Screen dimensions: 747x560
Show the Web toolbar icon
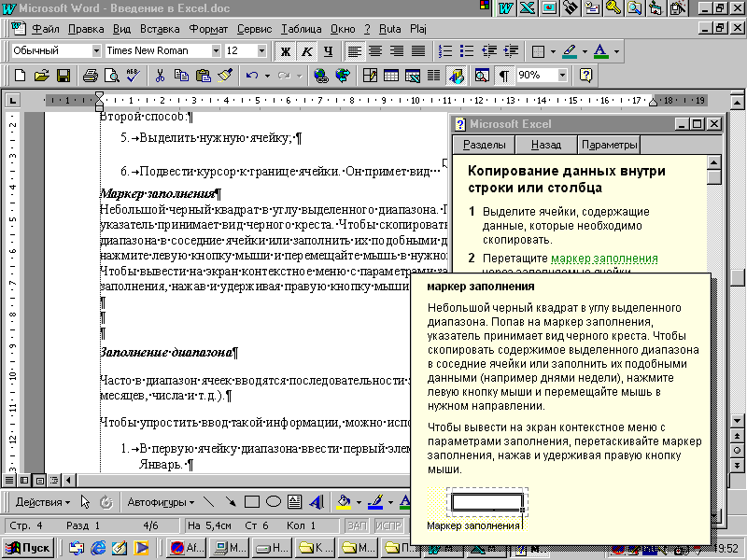343,76
